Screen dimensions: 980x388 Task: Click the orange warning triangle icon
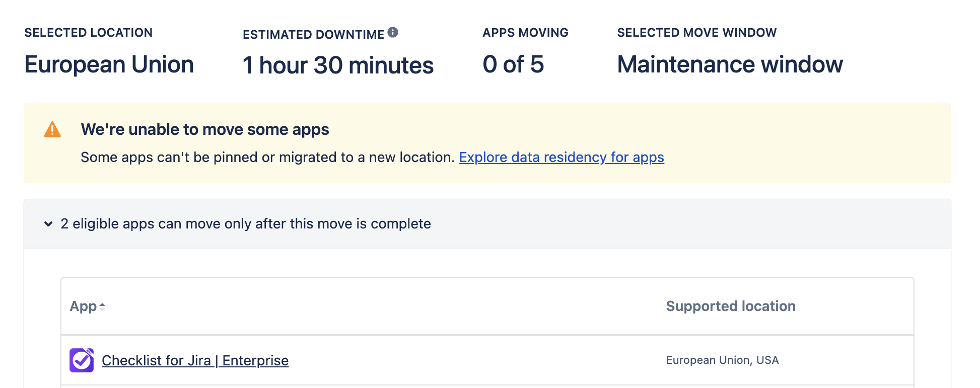(x=52, y=130)
